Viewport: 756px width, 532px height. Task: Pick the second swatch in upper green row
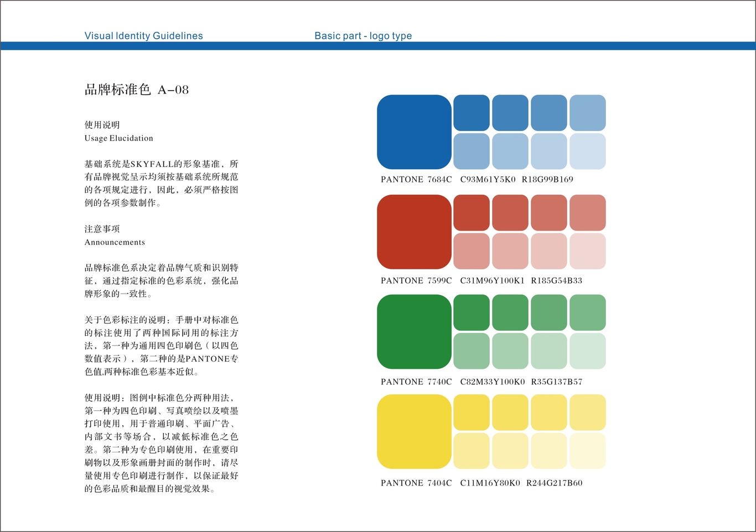[x=510, y=312]
